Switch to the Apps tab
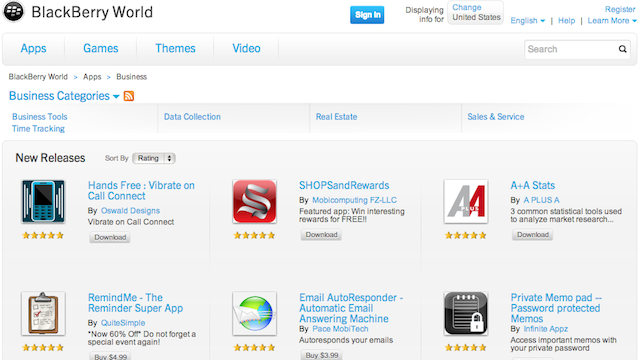The image size is (640, 360). (33, 49)
